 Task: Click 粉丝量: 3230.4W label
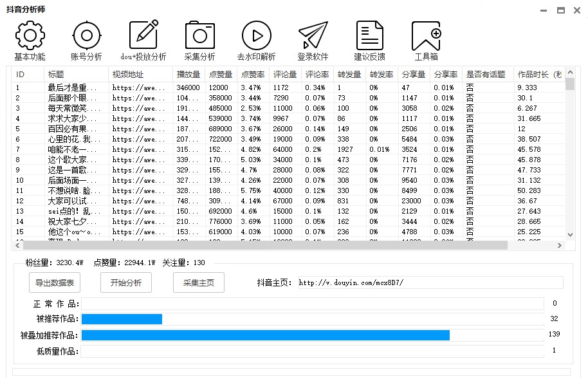pyautogui.click(x=55, y=263)
